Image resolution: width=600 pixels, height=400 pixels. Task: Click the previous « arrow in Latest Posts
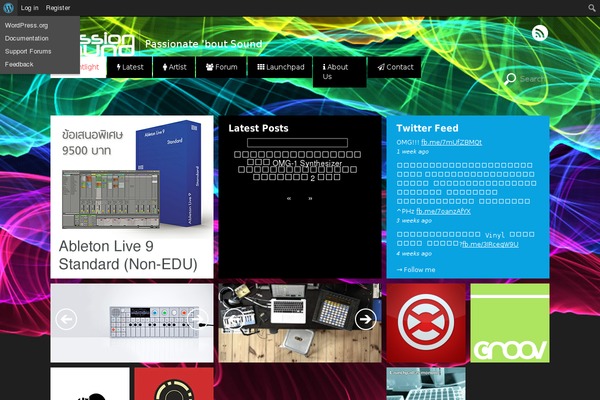click(289, 198)
